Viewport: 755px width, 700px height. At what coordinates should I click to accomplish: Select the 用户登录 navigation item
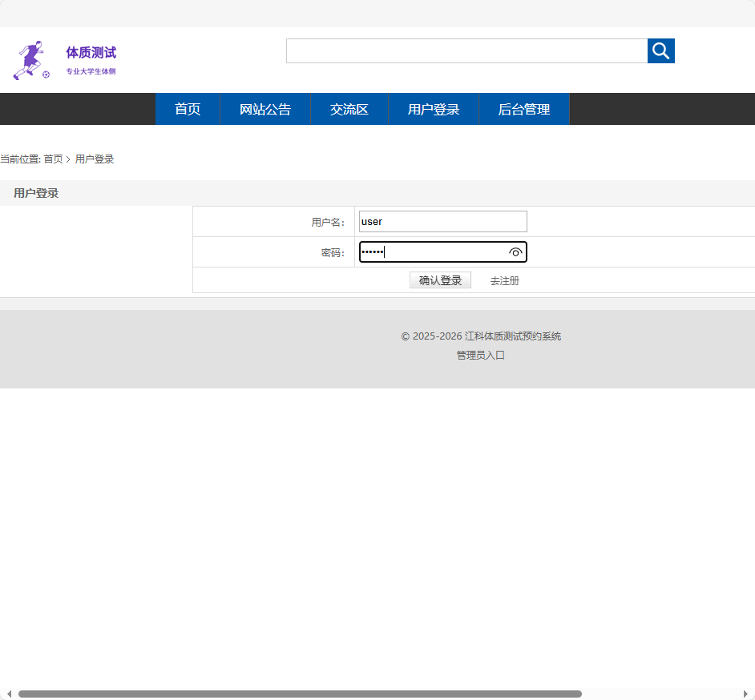[x=432, y=109]
